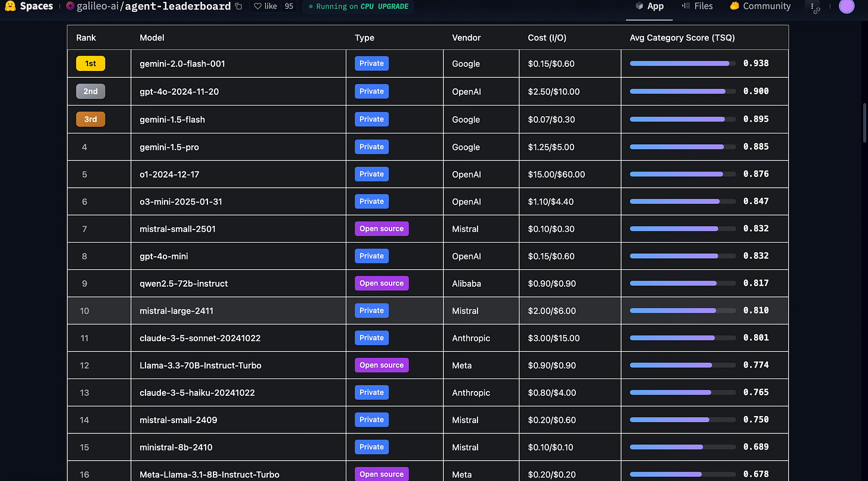The image size is (868, 481).
Task: Select the gemini-2.0-flash-001 model name
Action: [182, 64]
